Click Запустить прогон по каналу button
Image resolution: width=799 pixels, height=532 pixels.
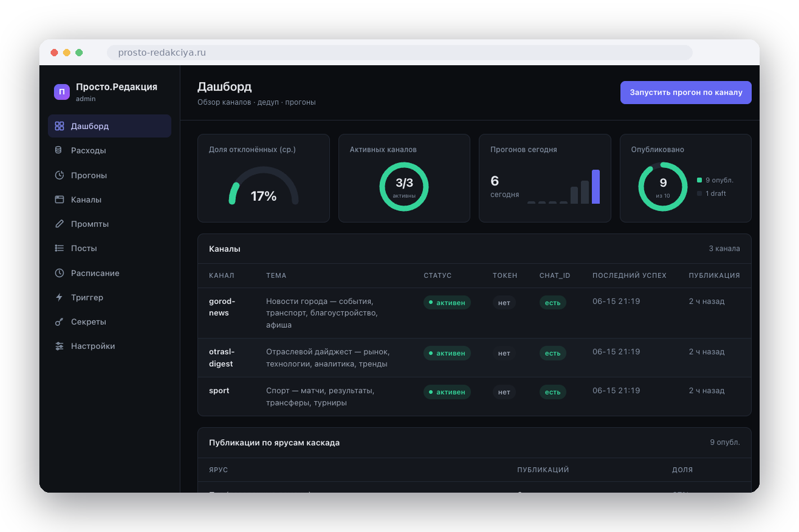(x=686, y=92)
